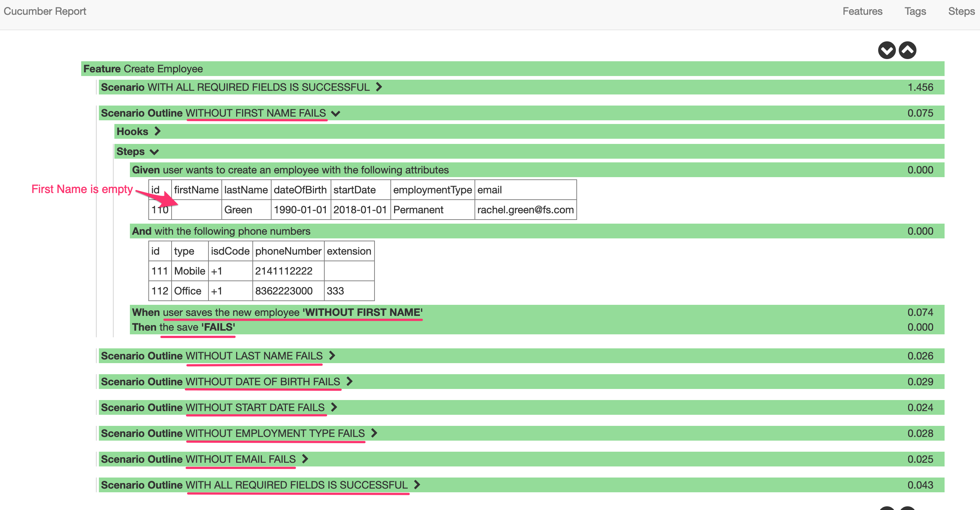The image size is (980, 510).
Task: Expand the WITHOUT START DATE FAILS outline
Action: coord(334,407)
